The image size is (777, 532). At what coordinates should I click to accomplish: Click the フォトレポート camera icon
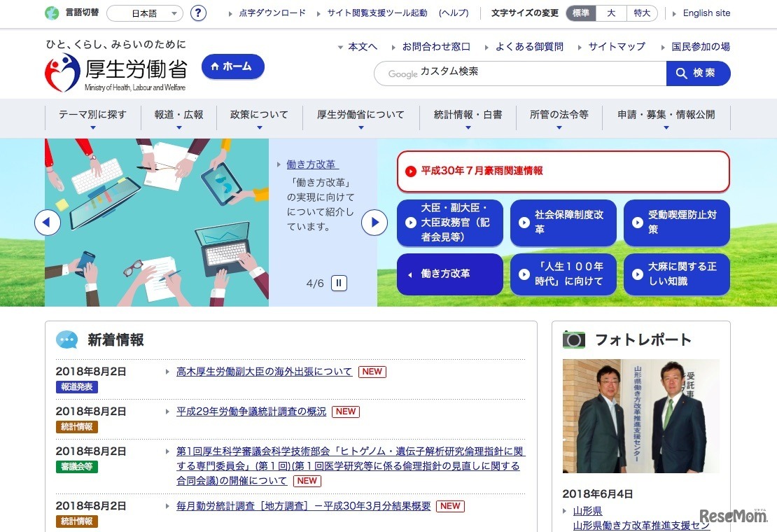(574, 339)
